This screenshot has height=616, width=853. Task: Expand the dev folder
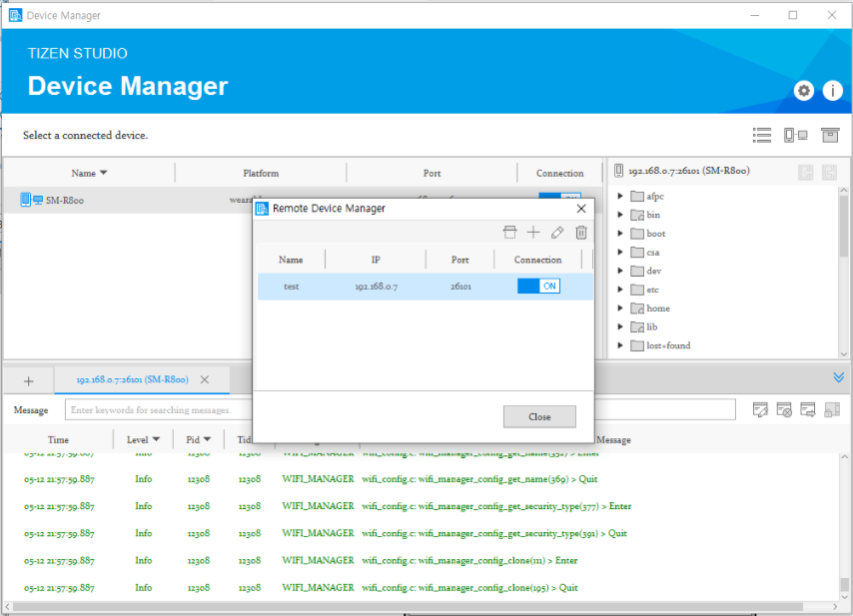point(620,271)
